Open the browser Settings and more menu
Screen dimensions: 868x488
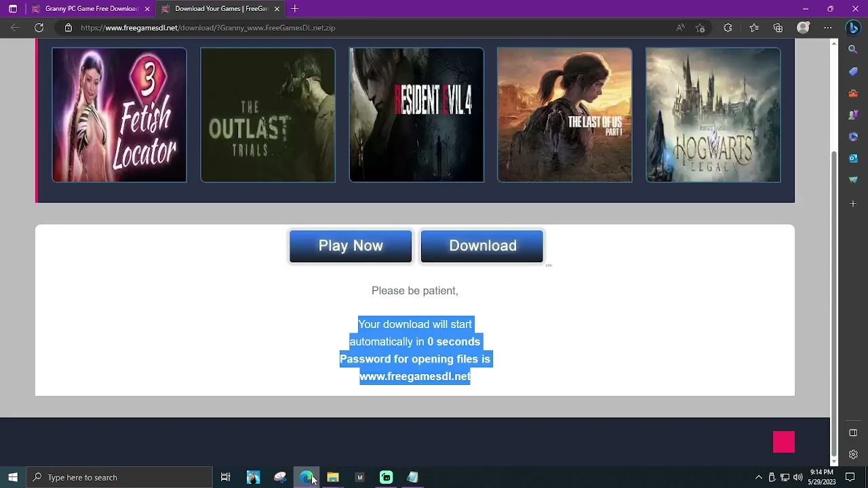pos(827,28)
